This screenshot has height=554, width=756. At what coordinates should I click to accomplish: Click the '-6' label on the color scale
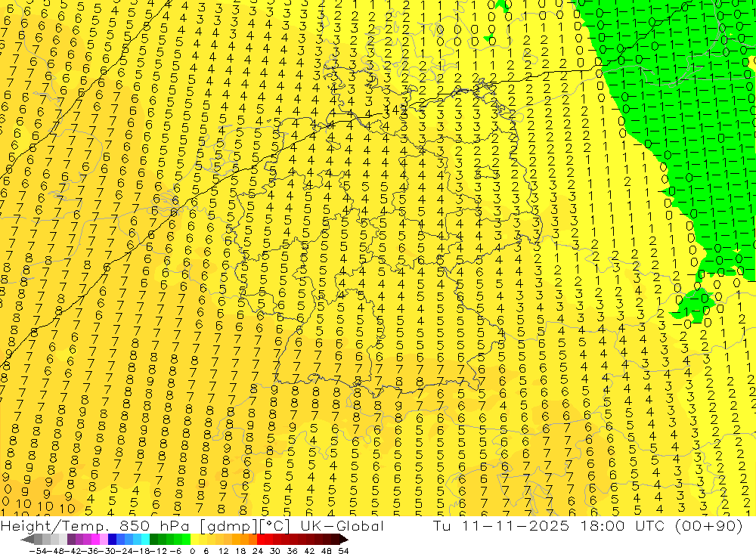point(175,551)
